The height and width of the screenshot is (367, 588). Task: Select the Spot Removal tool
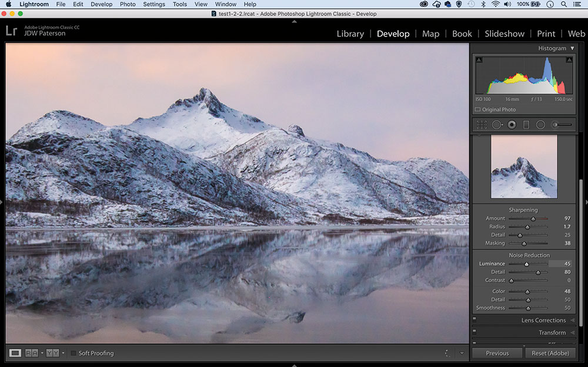point(497,125)
